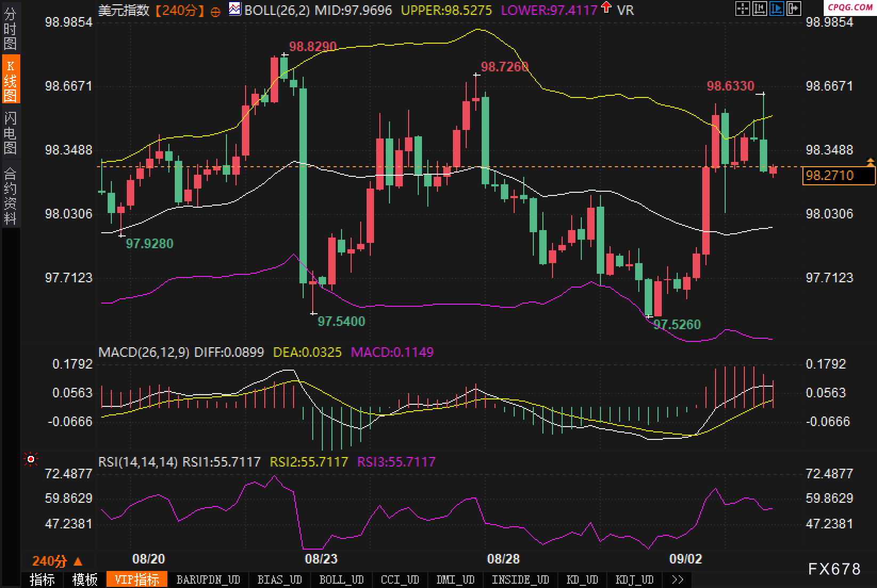Click the current price tag 98.2710

tap(839, 175)
